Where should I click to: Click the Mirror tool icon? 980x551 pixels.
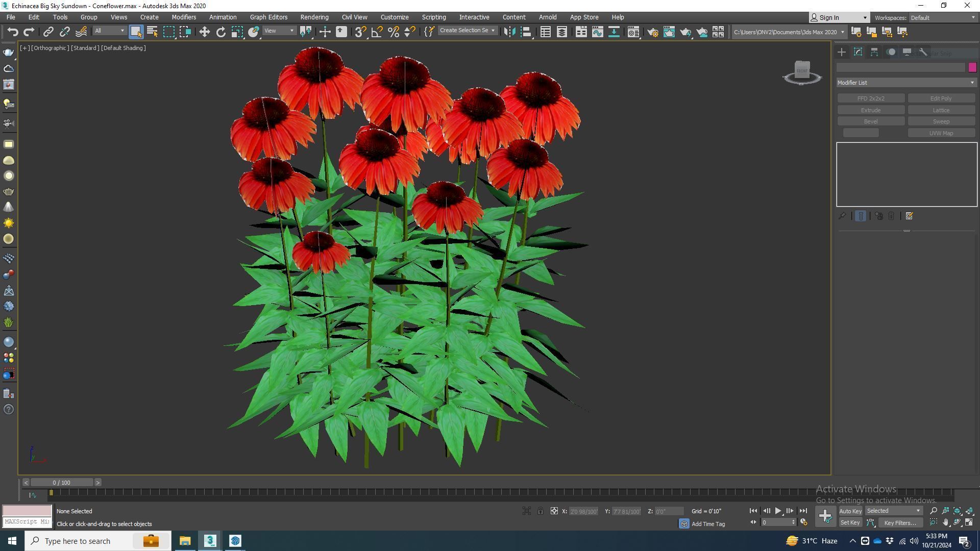coord(509,32)
